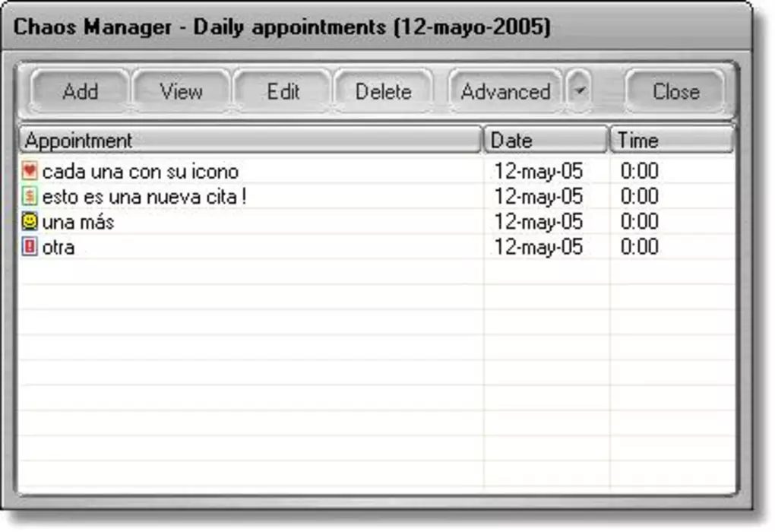Sort appointments by the Date column
Screen dimensions: 775x532
click(x=545, y=140)
